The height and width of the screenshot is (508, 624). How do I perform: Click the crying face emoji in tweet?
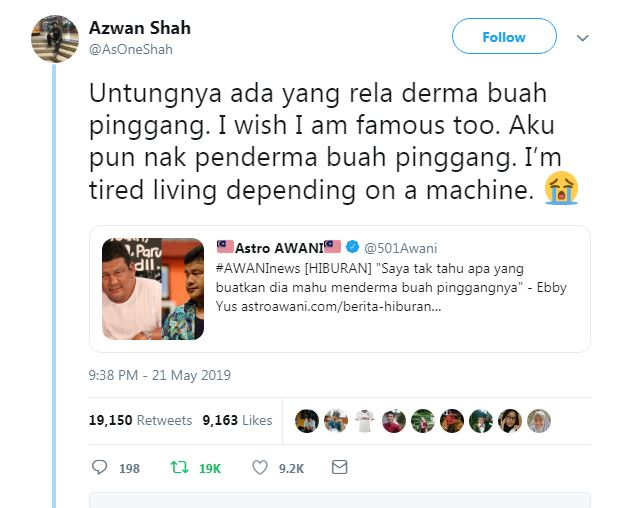coord(561,188)
